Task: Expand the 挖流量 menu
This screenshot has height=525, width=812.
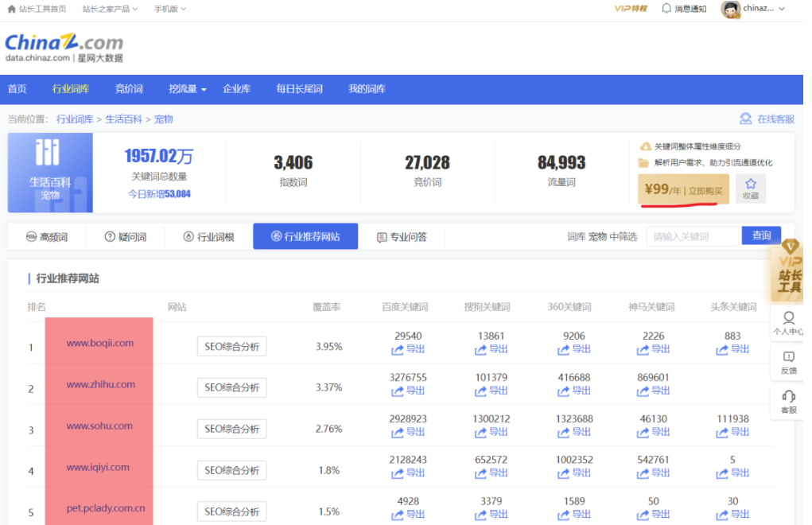Action: pyautogui.click(x=188, y=89)
